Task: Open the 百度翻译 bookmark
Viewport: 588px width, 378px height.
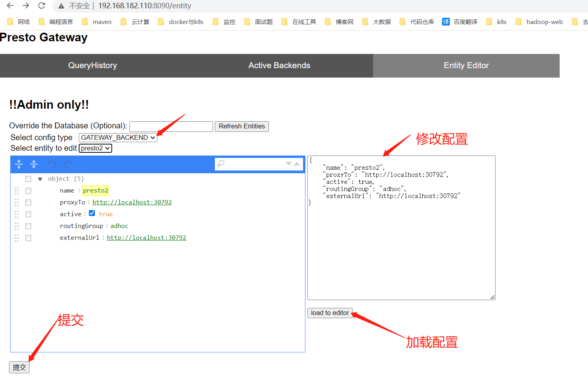Action: point(460,22)
